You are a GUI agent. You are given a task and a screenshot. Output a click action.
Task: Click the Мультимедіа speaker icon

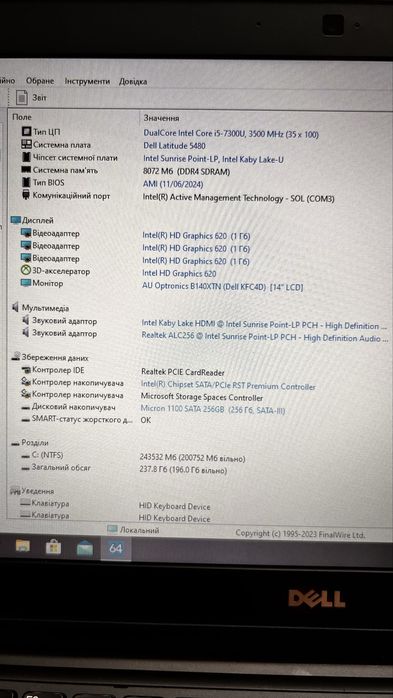(x=16, y=308)
